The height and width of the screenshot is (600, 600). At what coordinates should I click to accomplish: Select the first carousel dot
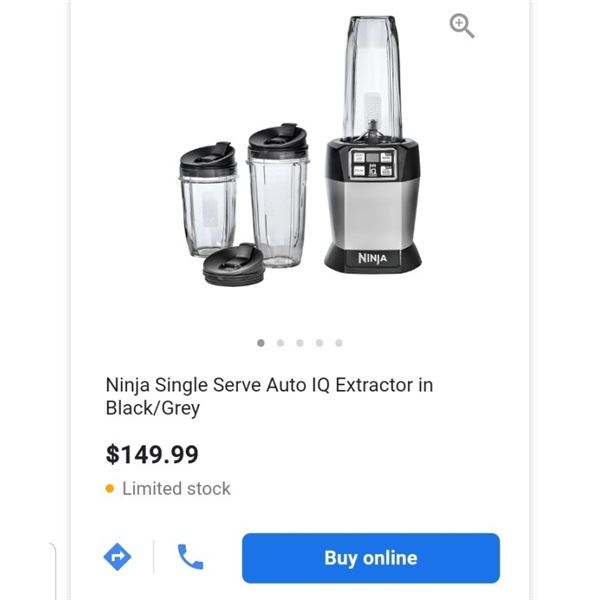click(261, 343)
